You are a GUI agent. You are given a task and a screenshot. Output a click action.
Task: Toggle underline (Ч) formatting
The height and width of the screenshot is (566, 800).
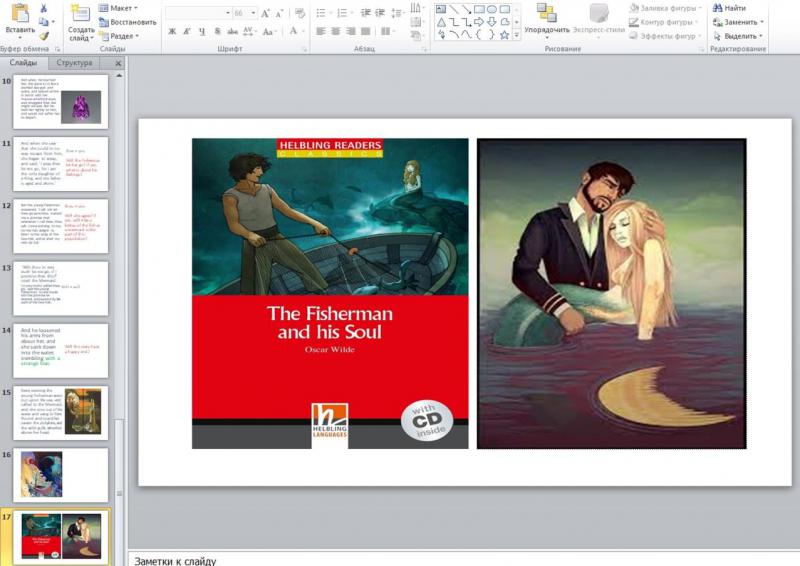click(202, 32)
